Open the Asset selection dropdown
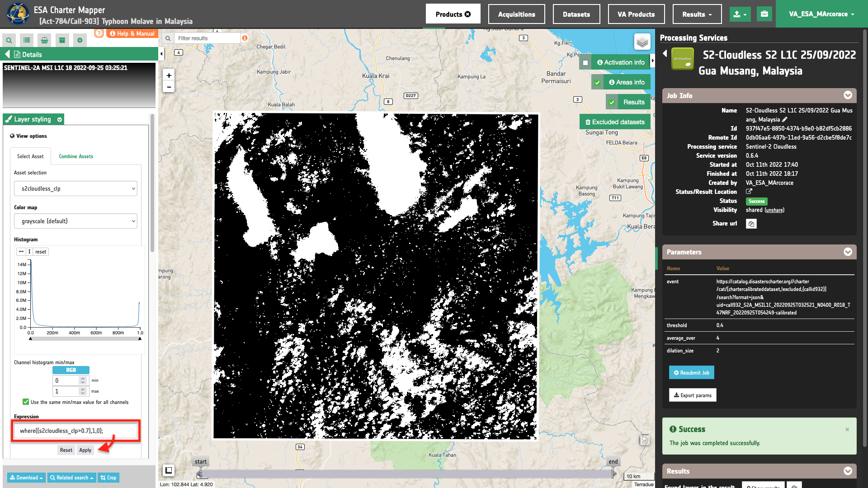This screenshot has height=488, width=868. click(x=75, y=189)
